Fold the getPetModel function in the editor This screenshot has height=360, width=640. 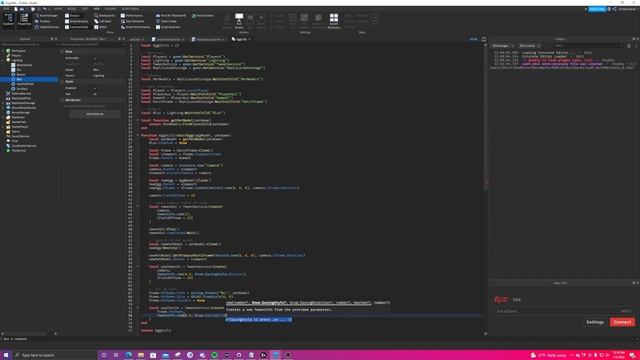point(138,120)
